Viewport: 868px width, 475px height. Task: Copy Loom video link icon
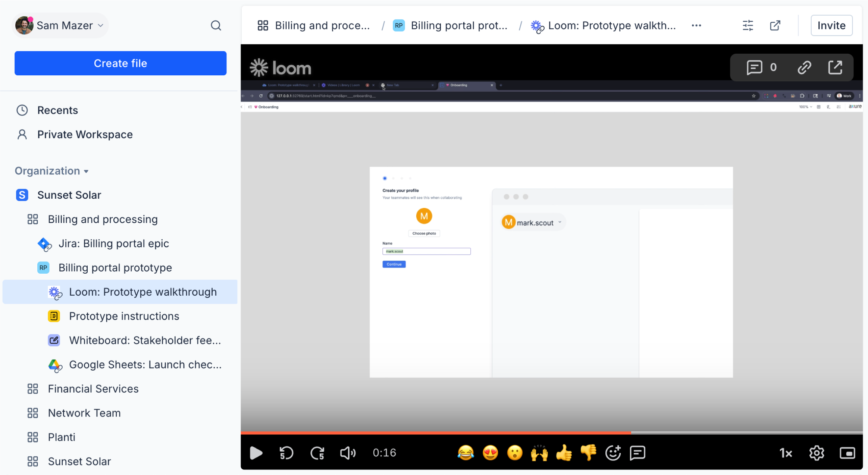pos(804,67)
